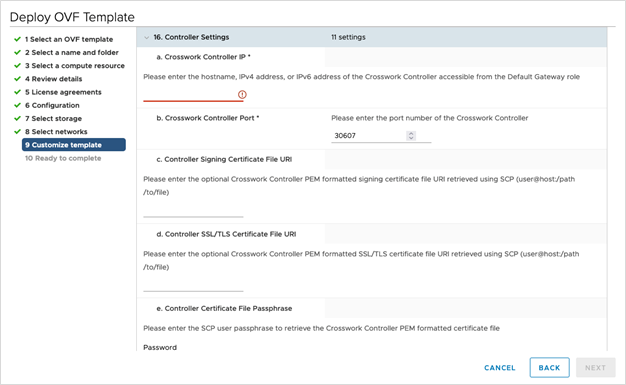Click the Crosswork Controller Port stepper arrows
The width and height of the screenshot is (626, 385).
(411, 136)
